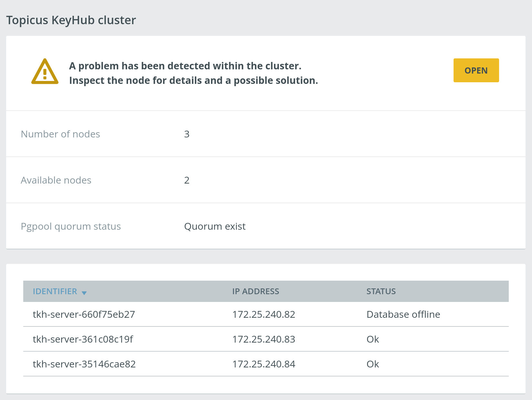Sort table by IDENTIFIER column header
532x400 pixels.
55,291
